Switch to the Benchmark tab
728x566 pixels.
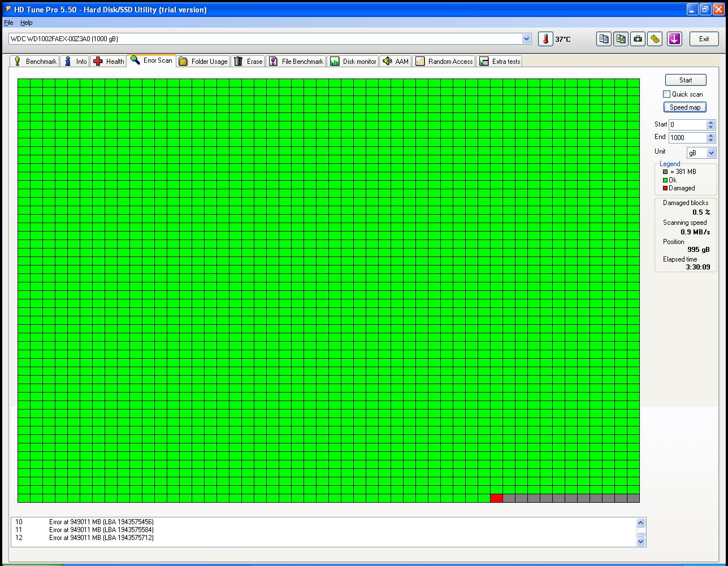pyautogui.click(x=35, y=62)
